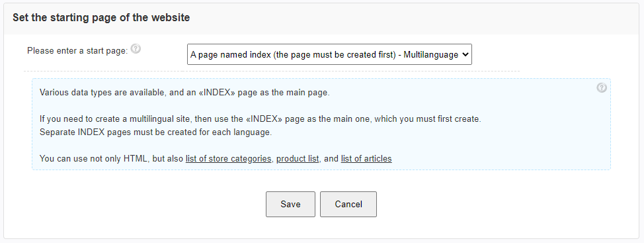Click 'Set the starting page of the website' heading
The width and height of the screenshot is (644, 243).
point(101,18)
